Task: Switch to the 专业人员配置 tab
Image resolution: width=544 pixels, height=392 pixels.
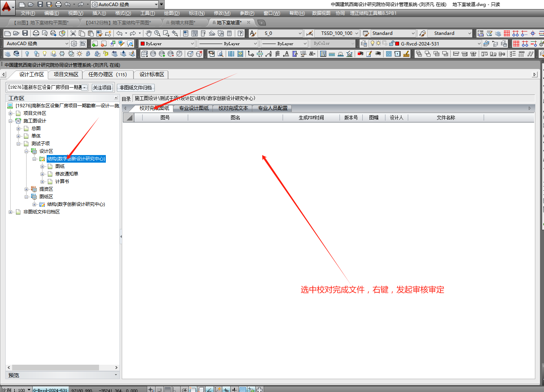Action: pyautogui.click(x=273, y=108)
